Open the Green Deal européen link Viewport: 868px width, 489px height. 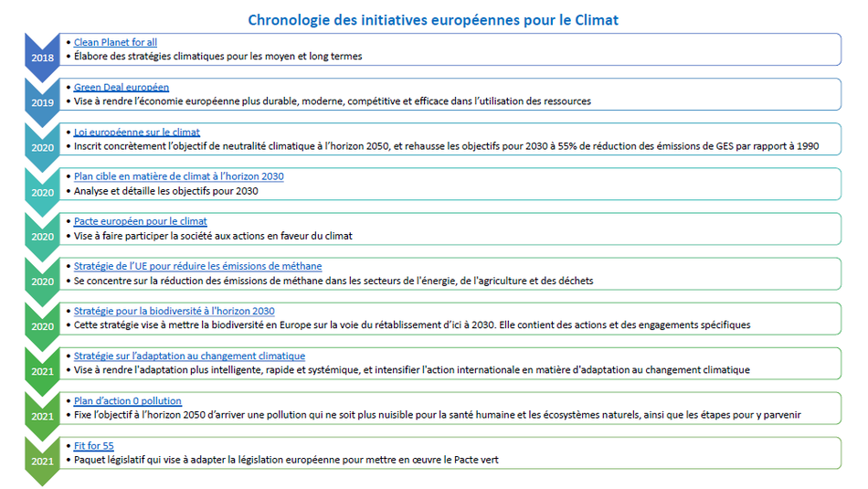[x=122, y=87]
